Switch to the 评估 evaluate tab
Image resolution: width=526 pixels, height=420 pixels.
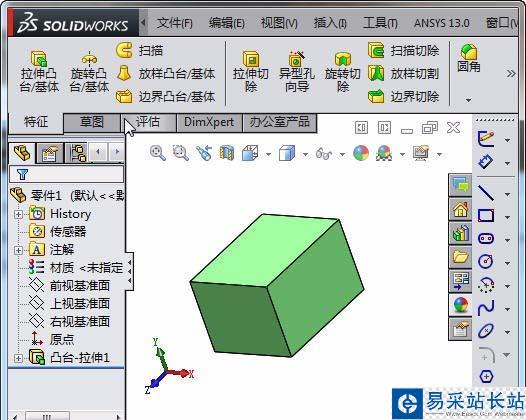(148, 122)
